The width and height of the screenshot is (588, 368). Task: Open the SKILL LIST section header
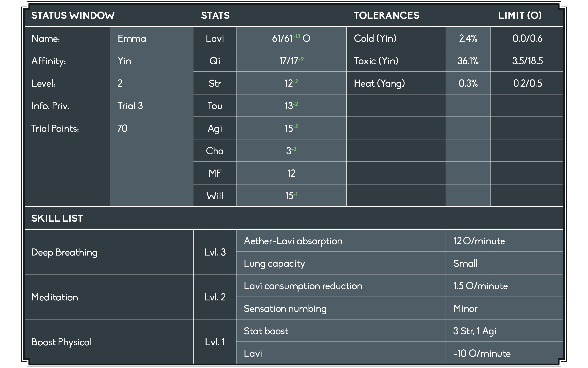pos(57,218)
